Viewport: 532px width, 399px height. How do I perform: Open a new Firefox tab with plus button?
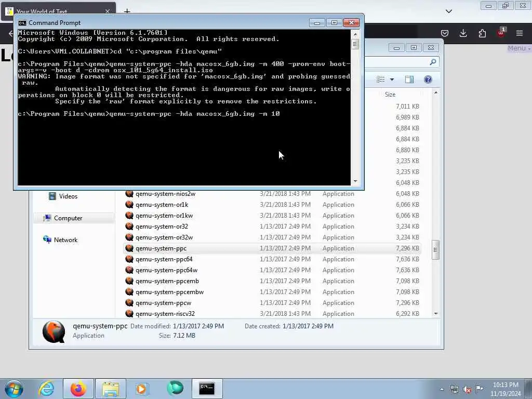127,11
